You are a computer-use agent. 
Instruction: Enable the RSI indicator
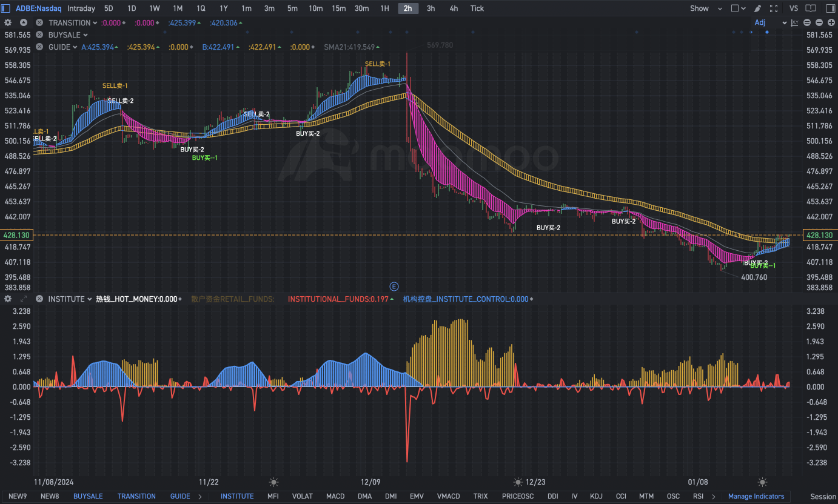click(698, 496)
